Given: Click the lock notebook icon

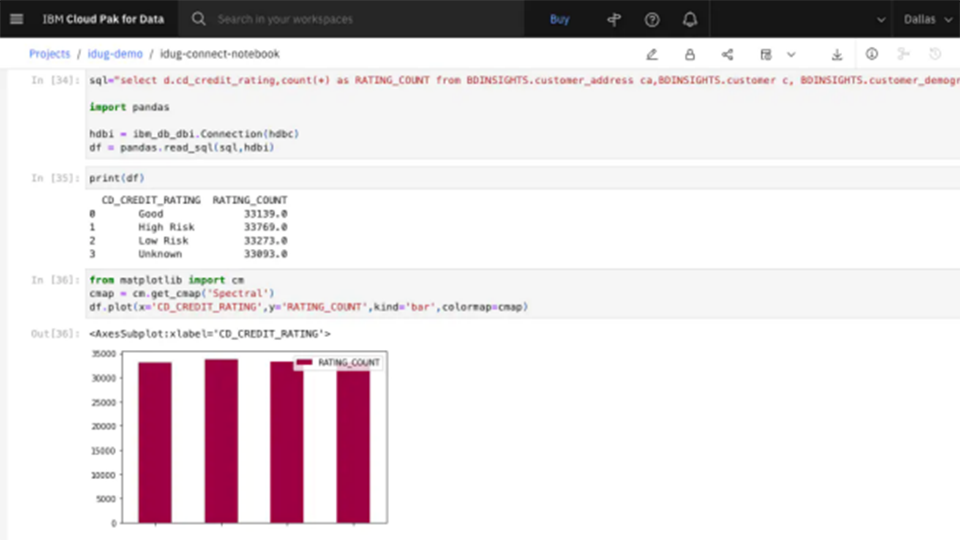Looking at the screenshot, I should (x=690, y=54).
